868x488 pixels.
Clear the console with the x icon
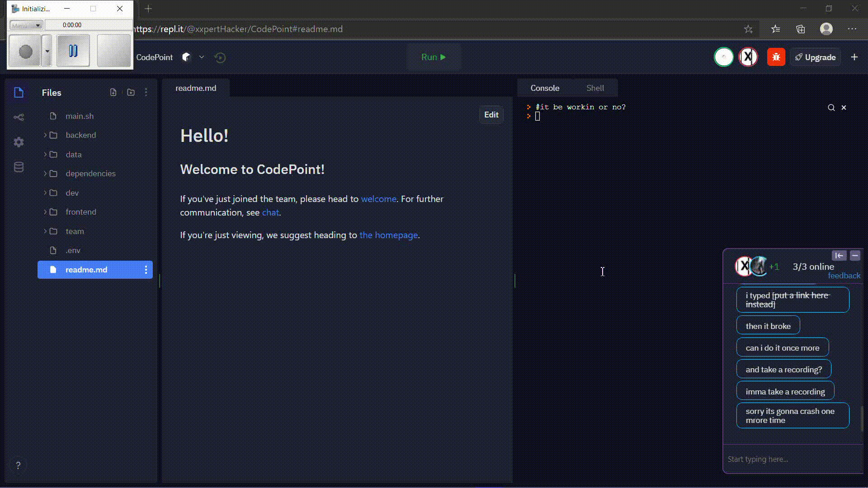tap(844, 108)
